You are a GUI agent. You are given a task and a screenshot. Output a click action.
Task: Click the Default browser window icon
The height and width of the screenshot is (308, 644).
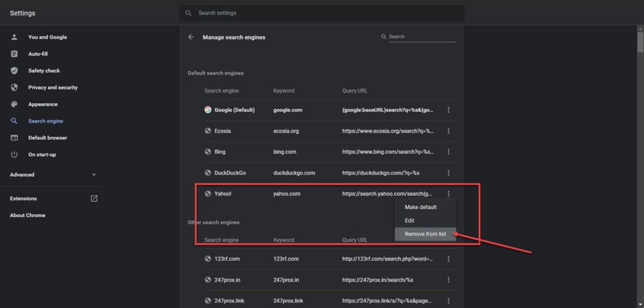point(14,138)
